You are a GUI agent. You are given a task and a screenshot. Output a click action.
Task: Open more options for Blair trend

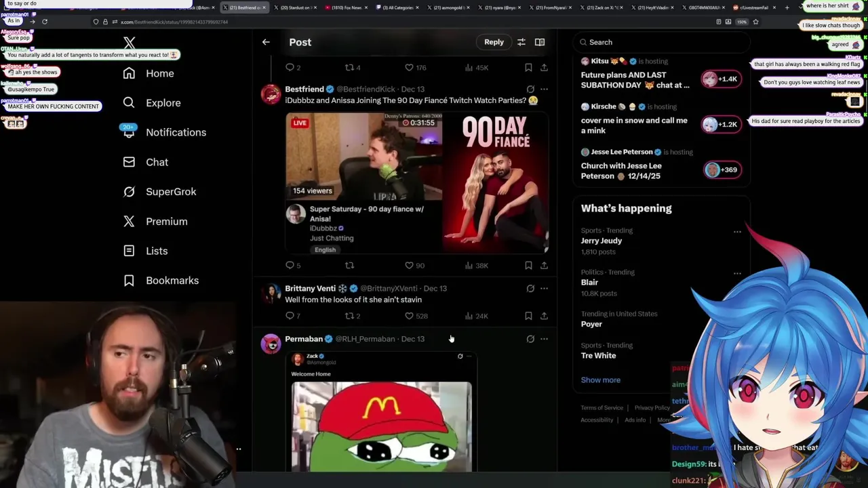737,274
